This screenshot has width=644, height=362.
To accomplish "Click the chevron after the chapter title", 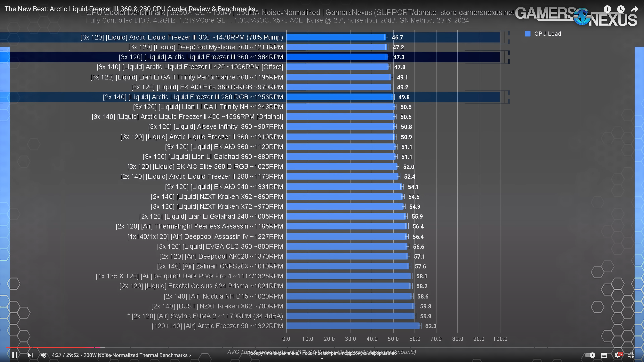I will (190, 355).
